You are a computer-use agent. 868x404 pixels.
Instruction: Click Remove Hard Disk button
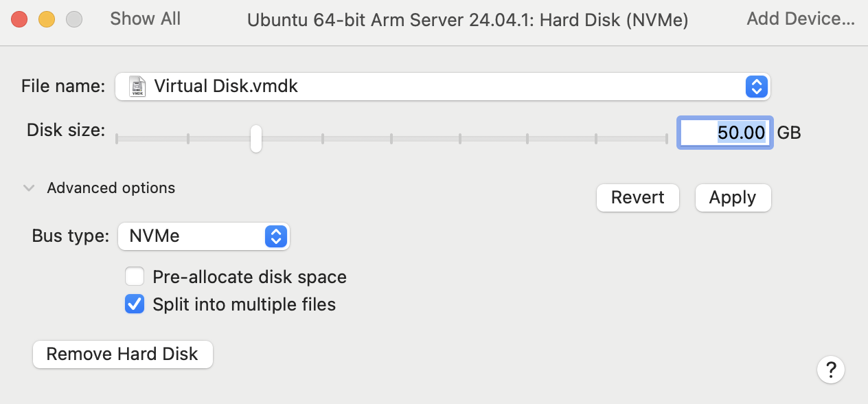coord(122,355)
